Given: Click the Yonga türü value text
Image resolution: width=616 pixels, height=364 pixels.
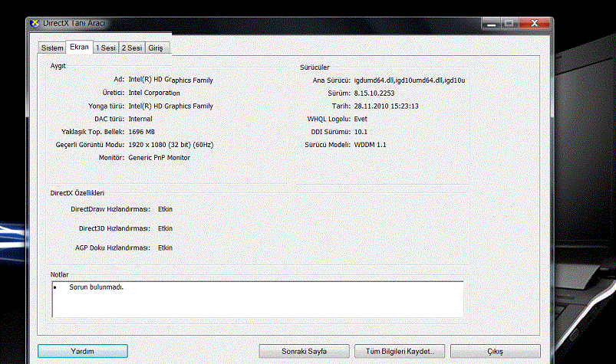Looking at the screenshot, I should point(170,106).
